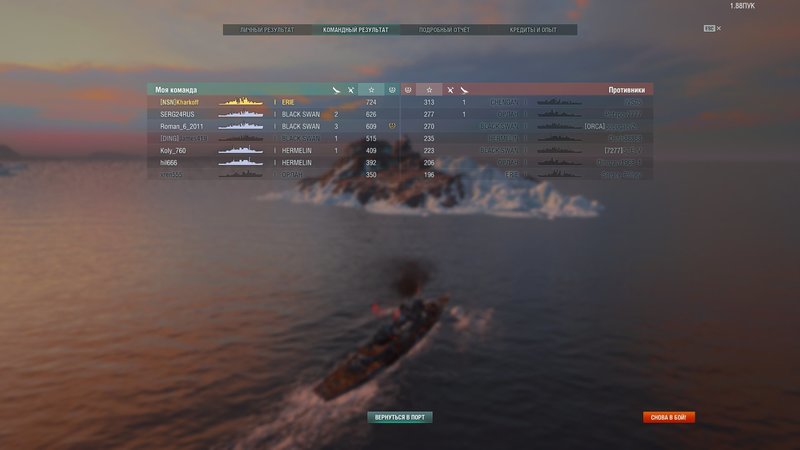The height and width of the screenshot is (450, 800).
Task: Select the Командный результат tab
Action: point(356,30)
